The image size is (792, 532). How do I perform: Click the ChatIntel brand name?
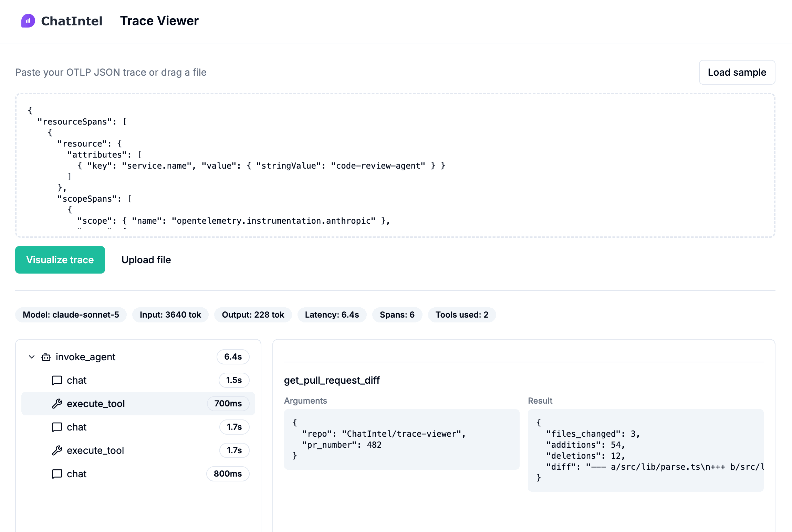pyautogui.click(x=72, y=21)
